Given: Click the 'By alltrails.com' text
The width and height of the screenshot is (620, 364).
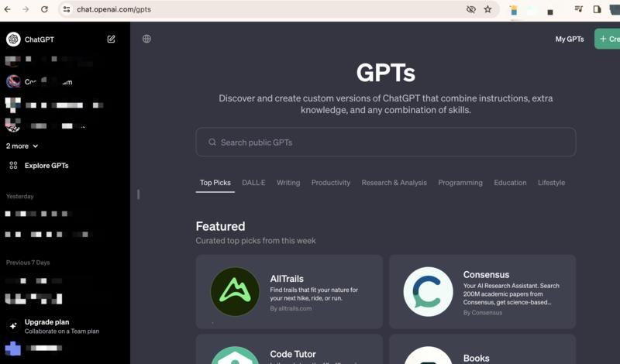Looking at the screenshot, I should click(291, 308).
